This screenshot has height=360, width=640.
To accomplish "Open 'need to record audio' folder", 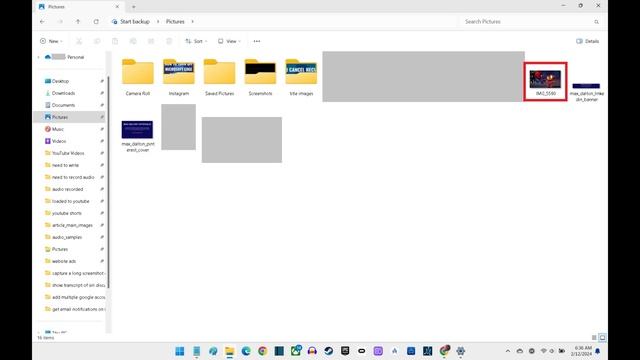I will point(73,177).
